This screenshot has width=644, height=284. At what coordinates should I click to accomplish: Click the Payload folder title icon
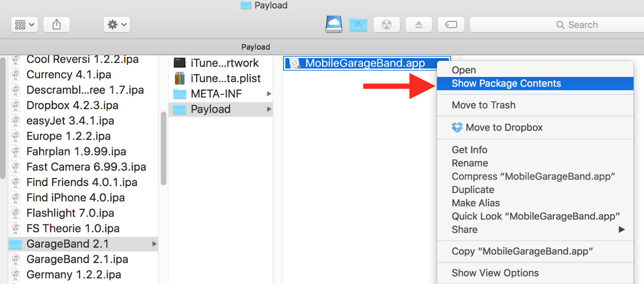(246, 5)
